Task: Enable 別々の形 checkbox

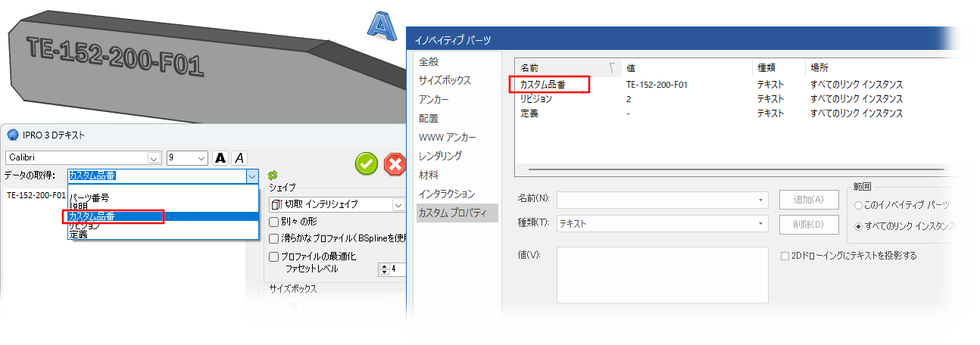Action: pyautogui.click(x=274, y=222)
